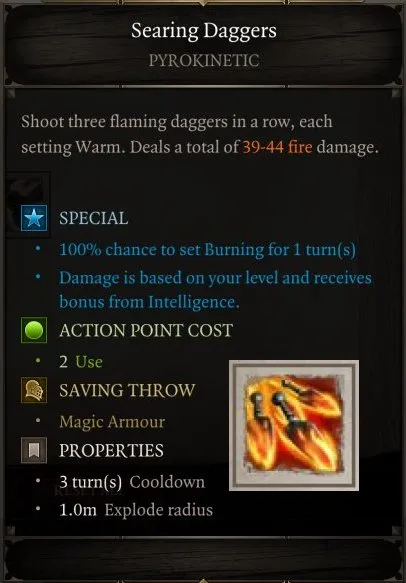Screen dimensions: 406x583
Task: Click the 2 Use cost entry
Action: coord(81,362)
